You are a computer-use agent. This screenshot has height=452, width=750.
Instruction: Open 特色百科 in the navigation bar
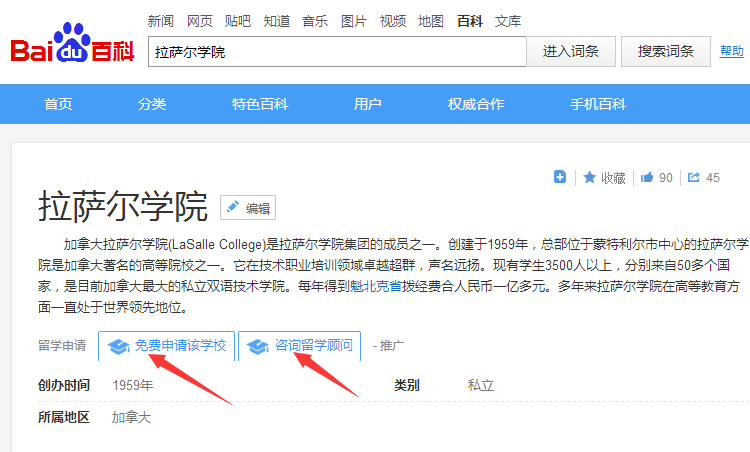(x=260, y=104)
